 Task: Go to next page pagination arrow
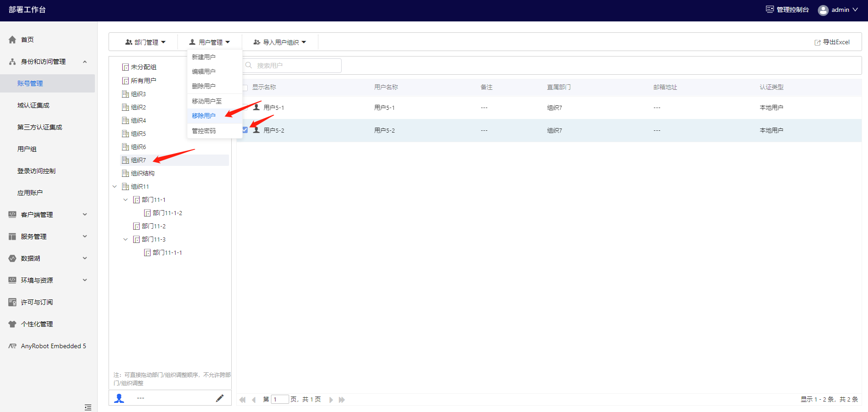click(331, 400)
